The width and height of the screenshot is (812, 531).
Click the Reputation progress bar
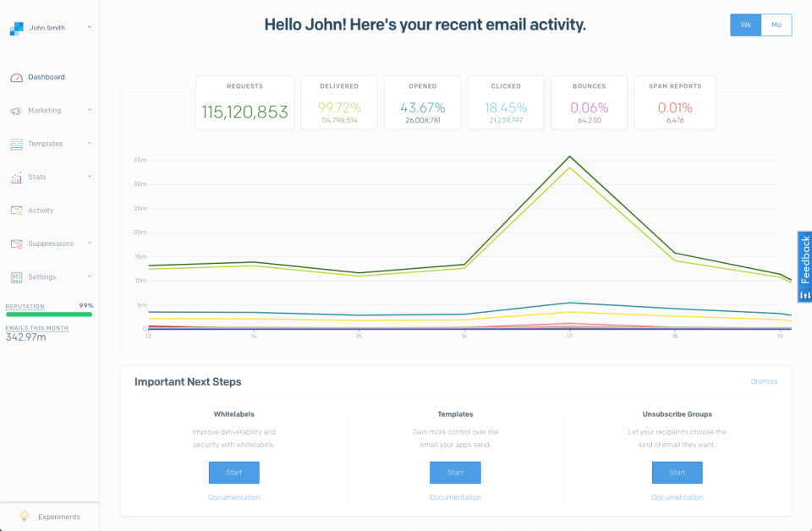click(x=48, y=315)
